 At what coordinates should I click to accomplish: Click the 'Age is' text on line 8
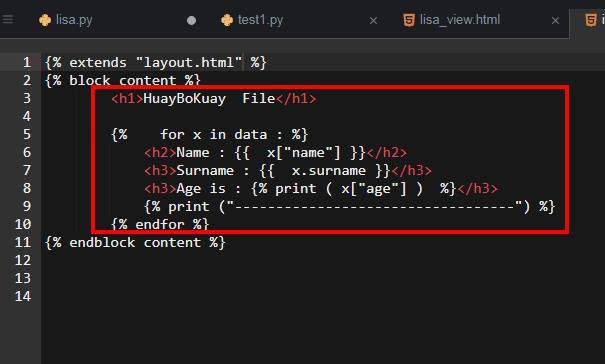[x=201, y=189]
